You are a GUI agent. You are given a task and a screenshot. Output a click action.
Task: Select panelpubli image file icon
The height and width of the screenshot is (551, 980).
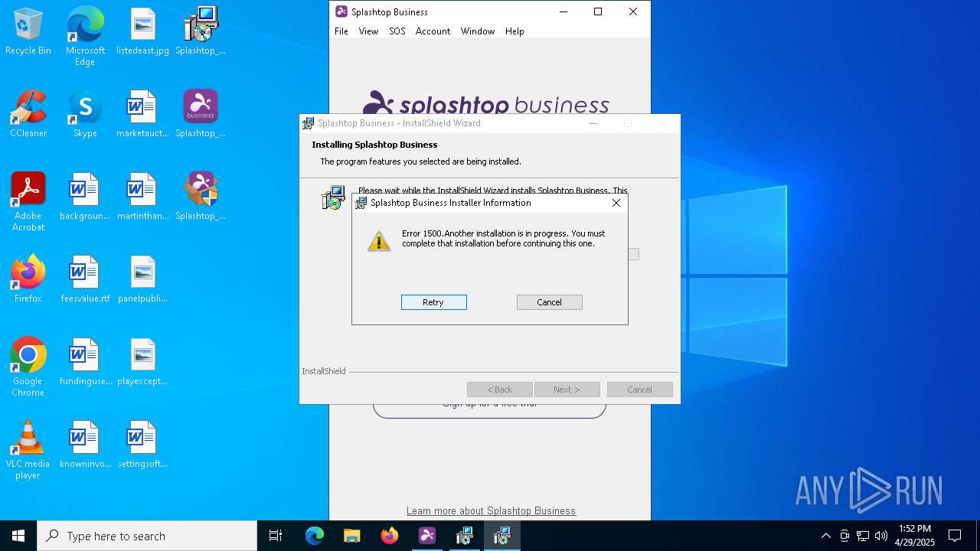[142, 279]
